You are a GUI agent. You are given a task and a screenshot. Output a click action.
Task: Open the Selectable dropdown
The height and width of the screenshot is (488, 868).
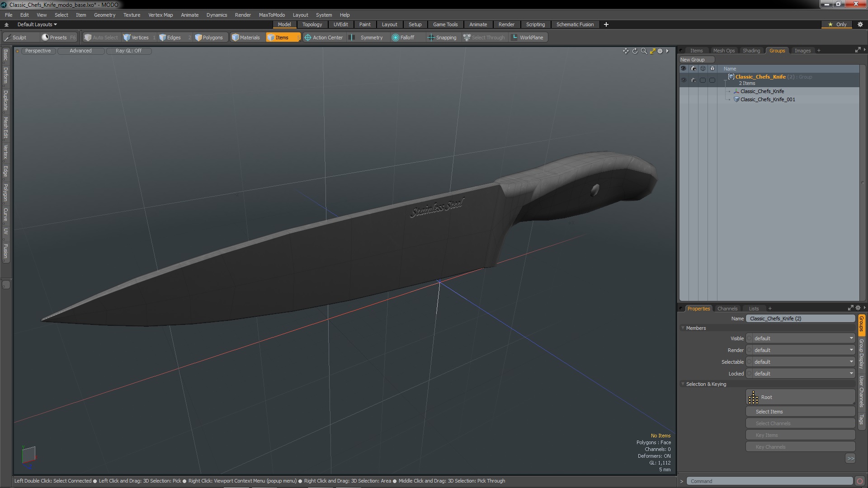(x=800, y=362)
